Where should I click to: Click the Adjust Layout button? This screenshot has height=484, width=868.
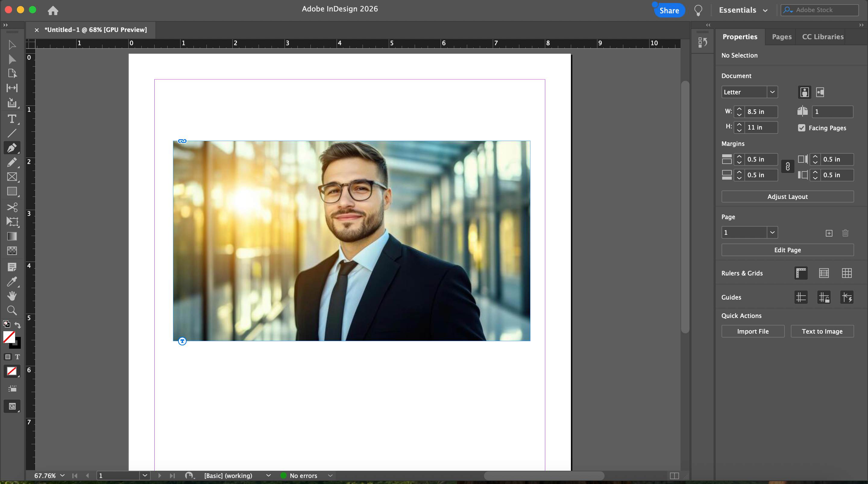(x=787, y=196)
